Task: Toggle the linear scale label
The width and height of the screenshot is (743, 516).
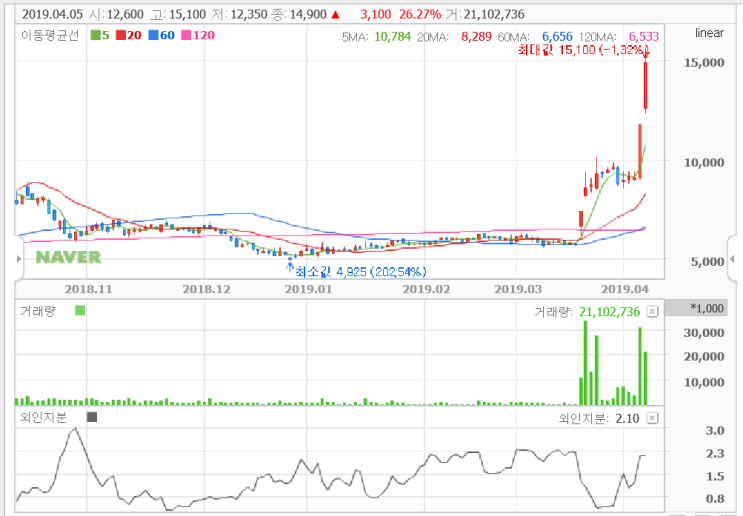Action: point(709,33)
